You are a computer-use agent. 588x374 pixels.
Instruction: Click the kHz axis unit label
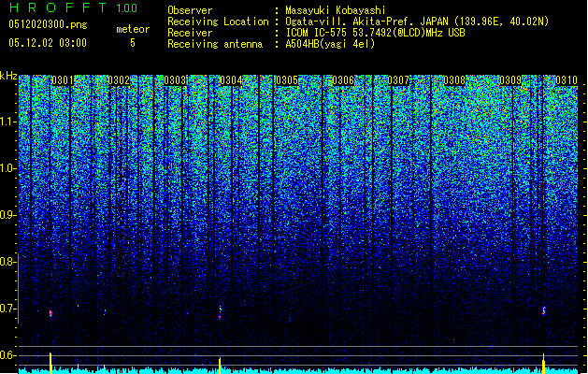[x=8, y=76]
